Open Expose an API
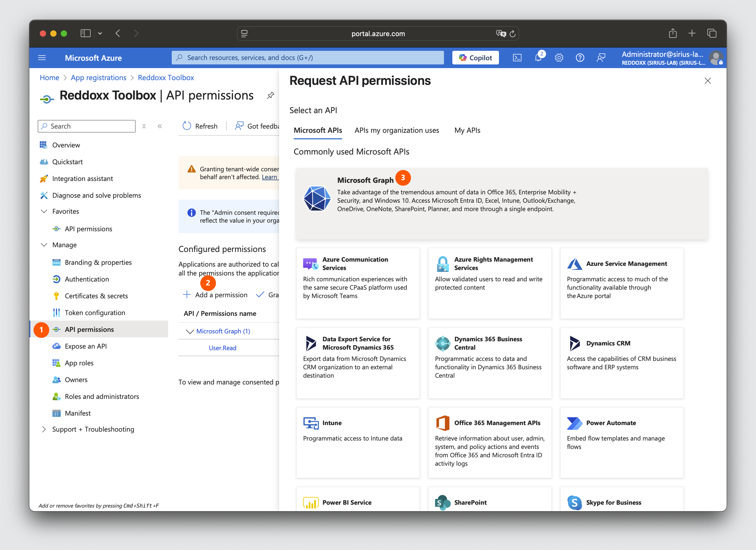 tap(86, 346)
